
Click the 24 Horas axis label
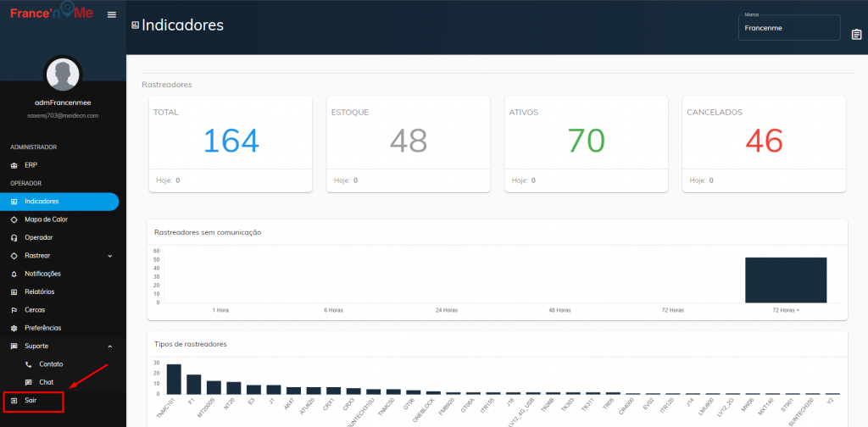click(x=447, y=310)
